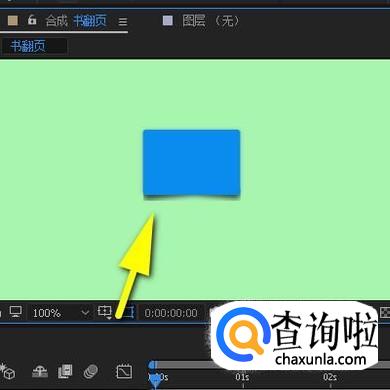Enable the motion blur circles icon
The image size is (390, 390).
click(91, 371)
